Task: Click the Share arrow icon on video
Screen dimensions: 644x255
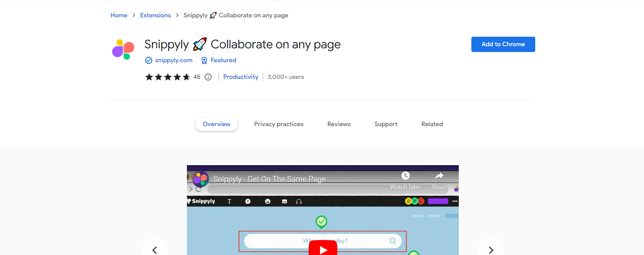Action: click(439, 176)
